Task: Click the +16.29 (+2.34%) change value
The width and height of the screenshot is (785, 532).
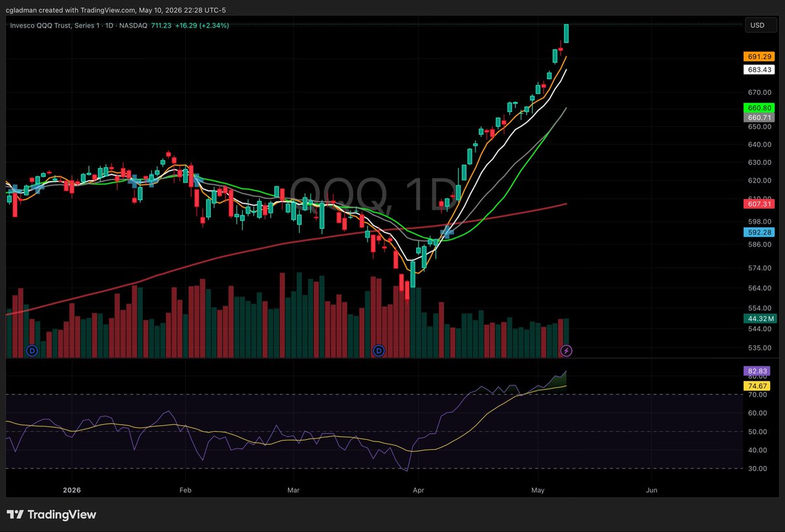Action: [203, 26]
